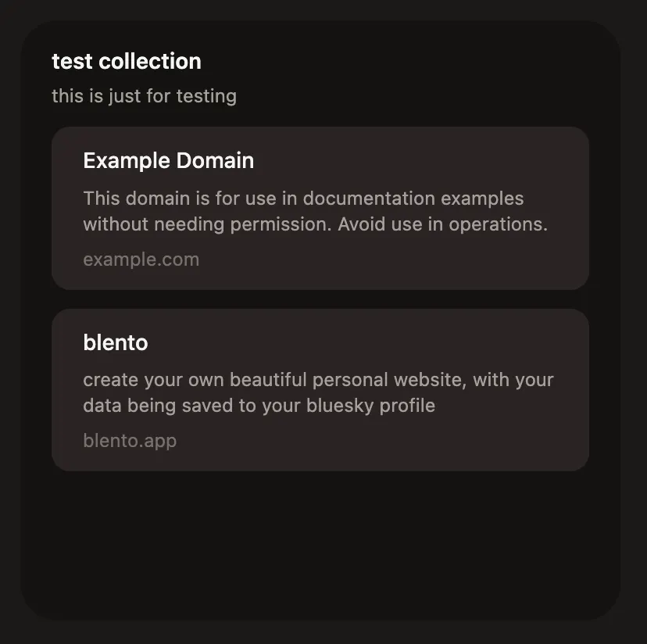The height and width of the screenshot is (644, 647).
Task: Click "data being saved to your bluesky profile" line
Action: coord(258,406)
